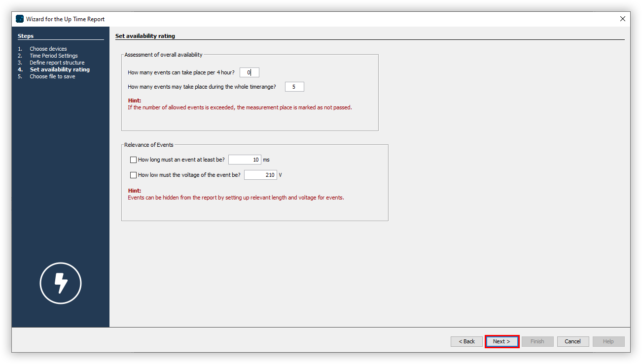Click the events per 4 hour input field
This screenshot has height=364, width=642.
point(249,72)
